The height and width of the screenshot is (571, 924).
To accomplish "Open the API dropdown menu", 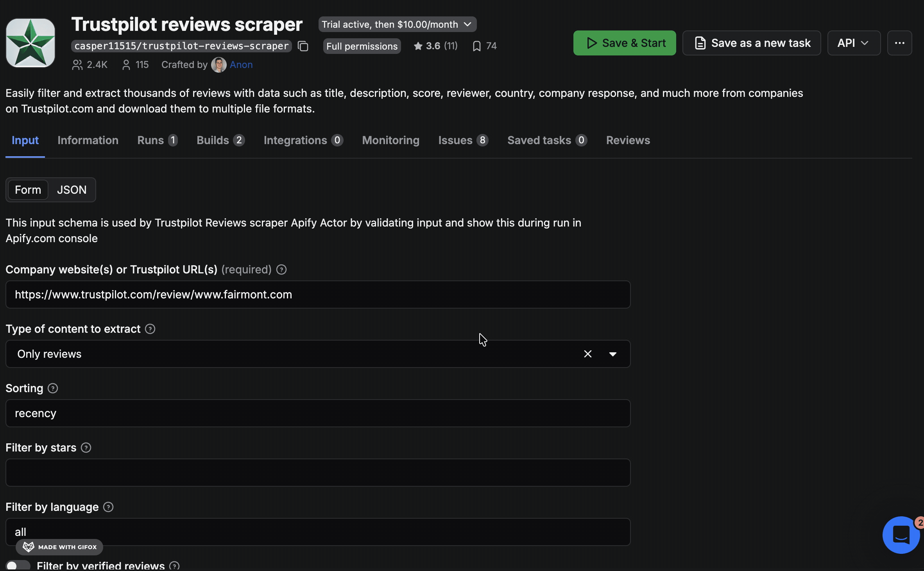I will 854,43.
